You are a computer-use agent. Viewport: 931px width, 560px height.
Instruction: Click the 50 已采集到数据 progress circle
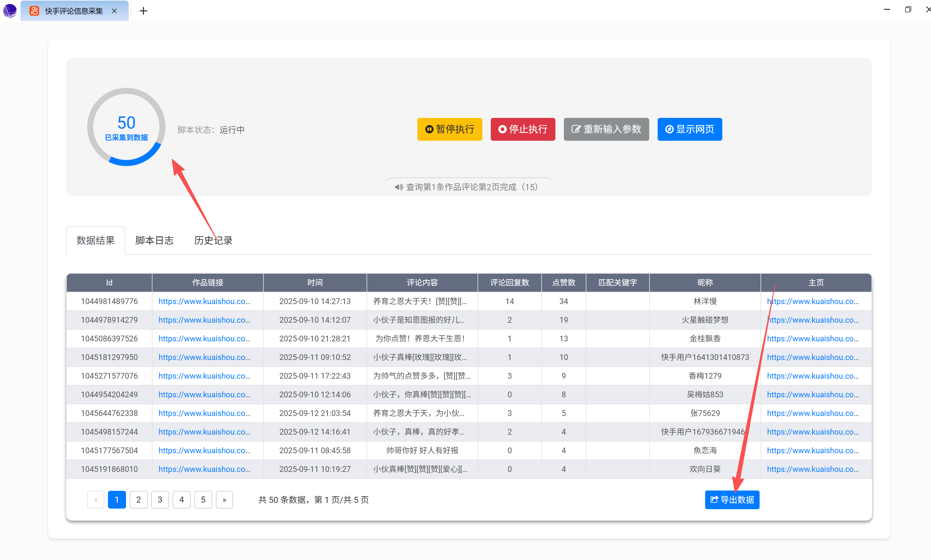pyautogui.click(x=126, y=127)
